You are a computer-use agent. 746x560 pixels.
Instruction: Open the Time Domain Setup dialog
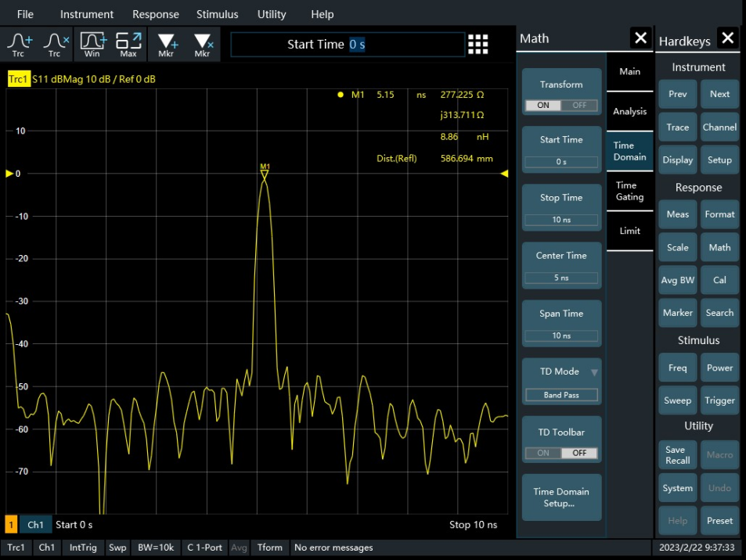pyautogui.click(x=561, y=497)
